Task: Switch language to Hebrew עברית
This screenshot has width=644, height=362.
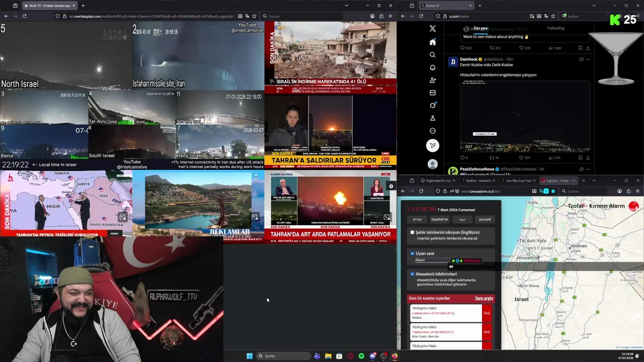Action: pyautogui.click(x=417, y=219)
